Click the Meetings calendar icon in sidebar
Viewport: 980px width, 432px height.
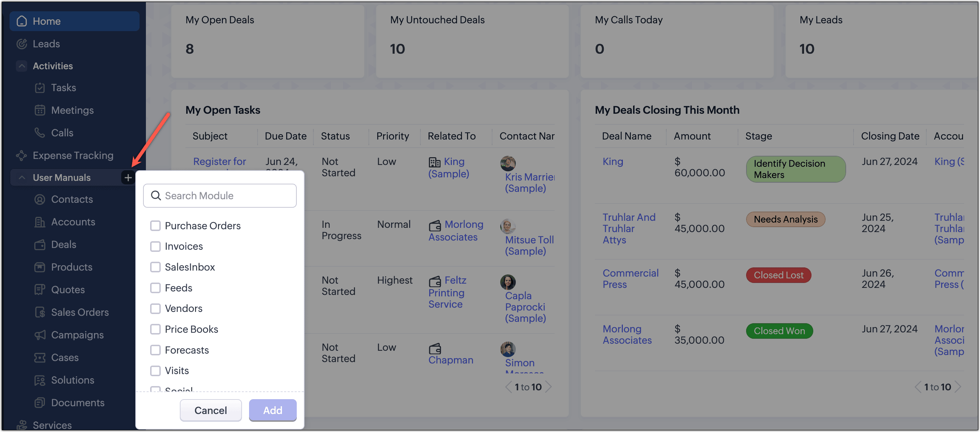[x=40, y=110]
